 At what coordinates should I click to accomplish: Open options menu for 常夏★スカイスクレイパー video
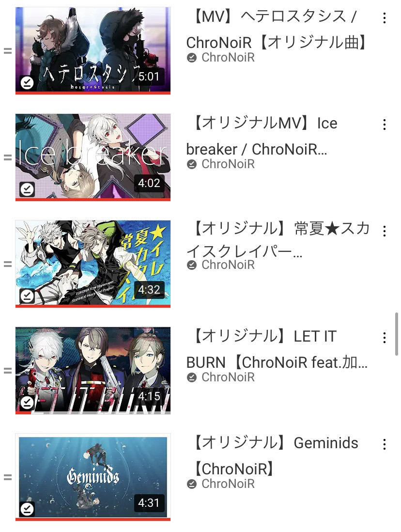(384, 231)
